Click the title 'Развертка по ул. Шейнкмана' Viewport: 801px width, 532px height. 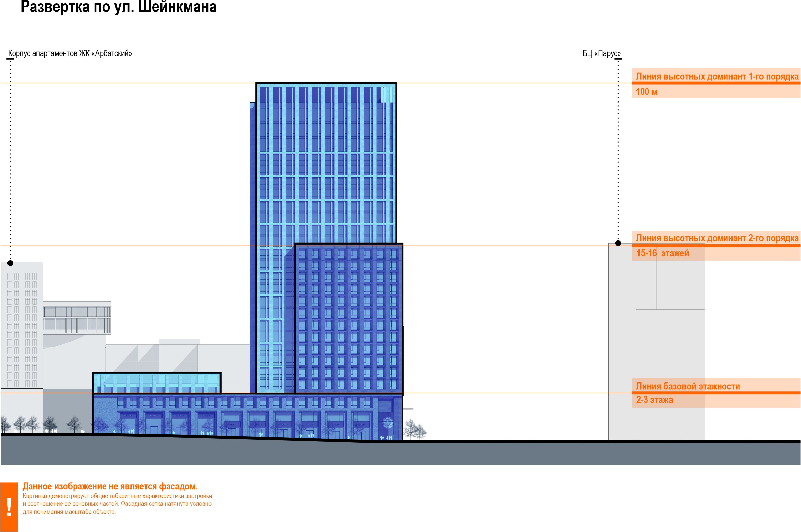click(x=119, y=7)
